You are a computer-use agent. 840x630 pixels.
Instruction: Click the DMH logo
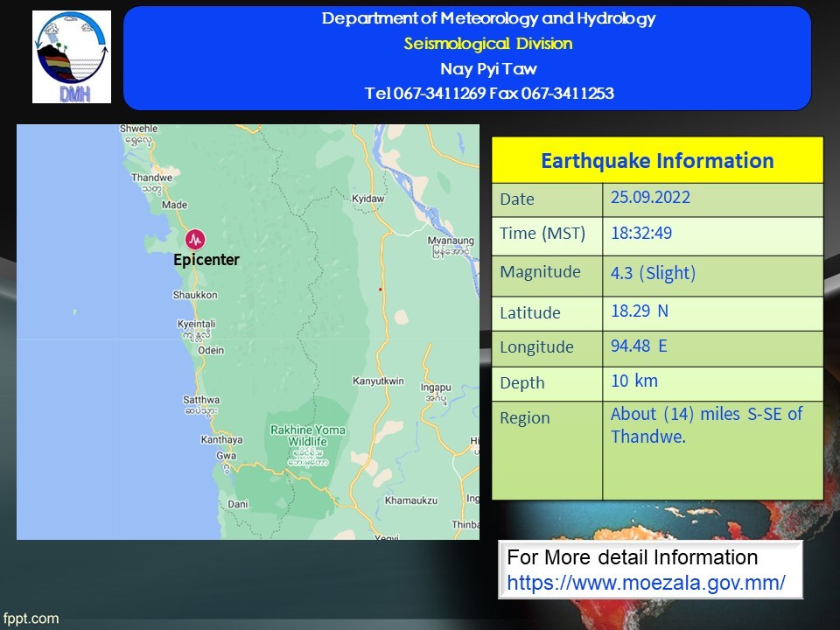tap(72, 57)
